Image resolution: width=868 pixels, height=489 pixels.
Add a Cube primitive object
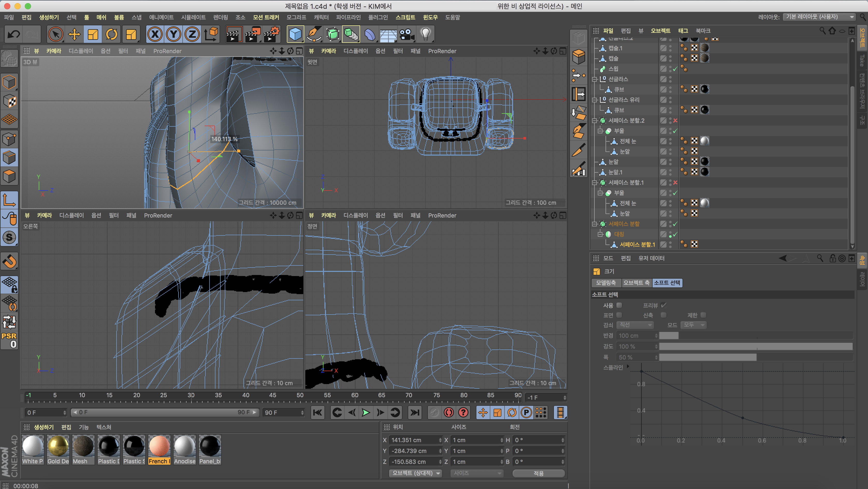[295, 34]
